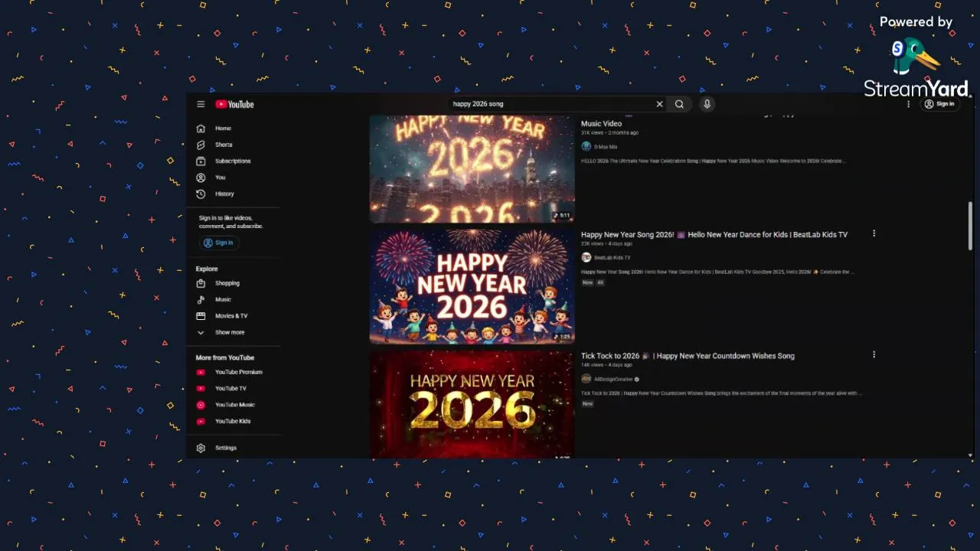The image size is (980, 551).
Task: Open the top-bar three-dot settings menu
Action: (909, 104)
